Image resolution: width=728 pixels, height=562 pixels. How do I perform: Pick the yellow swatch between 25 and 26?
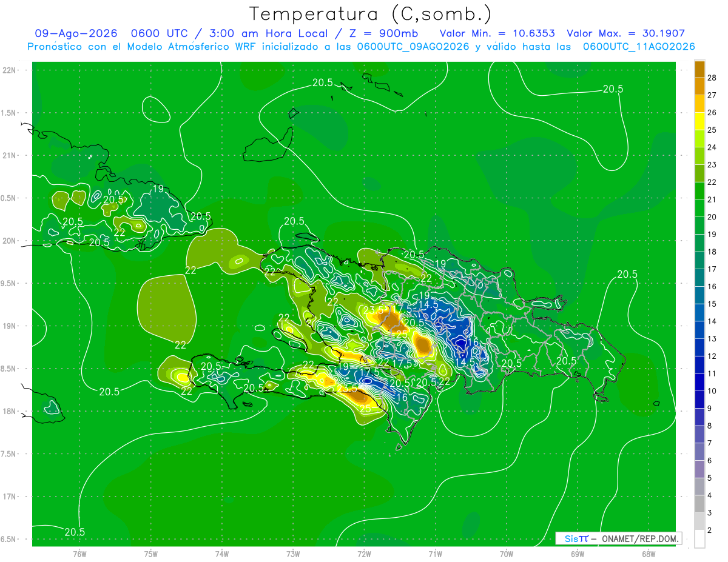click(699, 121)
